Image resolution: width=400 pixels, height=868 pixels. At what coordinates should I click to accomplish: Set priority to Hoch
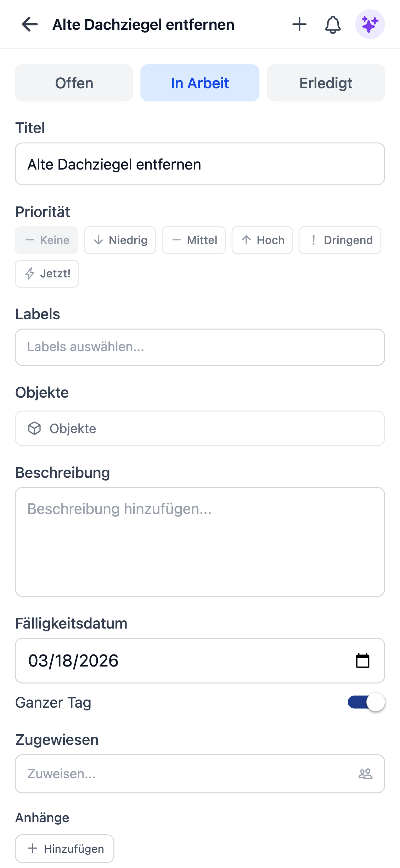[262, 240]
